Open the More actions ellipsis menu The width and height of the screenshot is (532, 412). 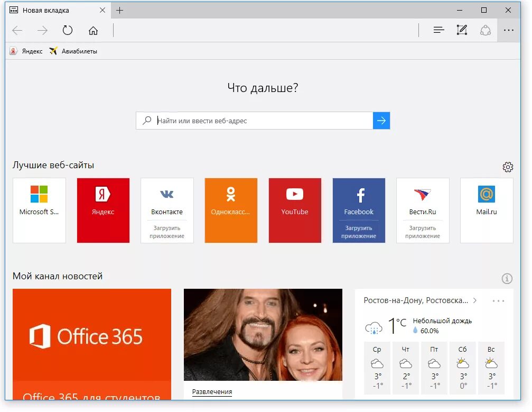pyautogui.click(x=508, y=30)
